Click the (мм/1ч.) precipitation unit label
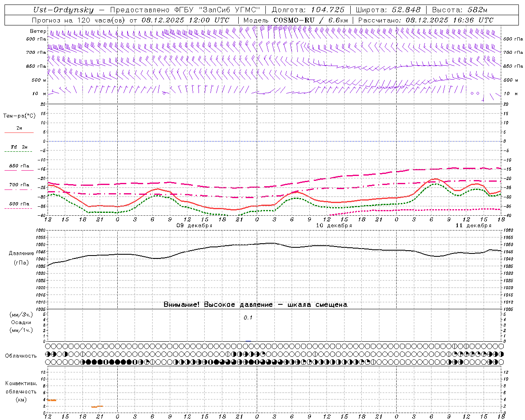 click(x=21, y=330)
